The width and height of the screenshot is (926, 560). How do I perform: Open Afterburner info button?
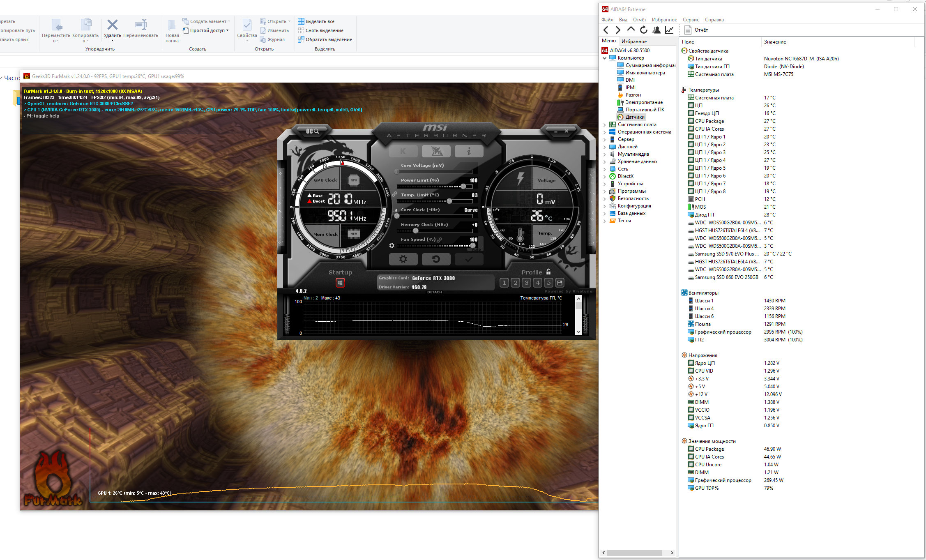coord(469,151)
